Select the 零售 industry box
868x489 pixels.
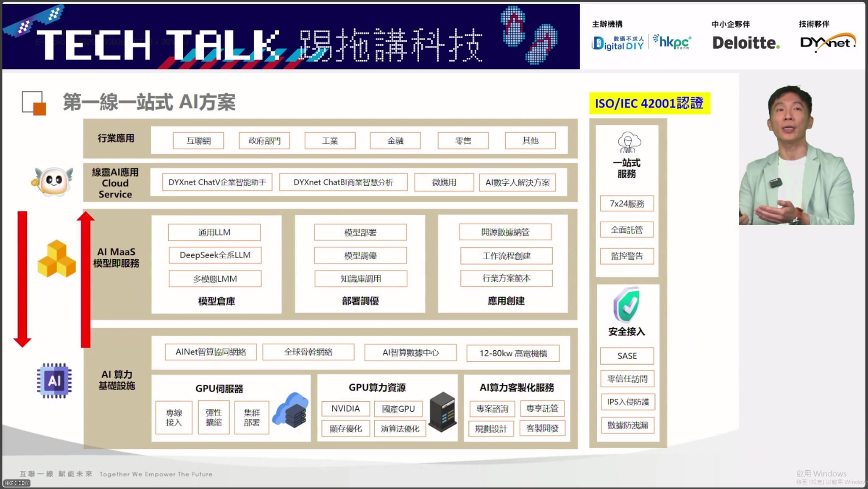463,141
